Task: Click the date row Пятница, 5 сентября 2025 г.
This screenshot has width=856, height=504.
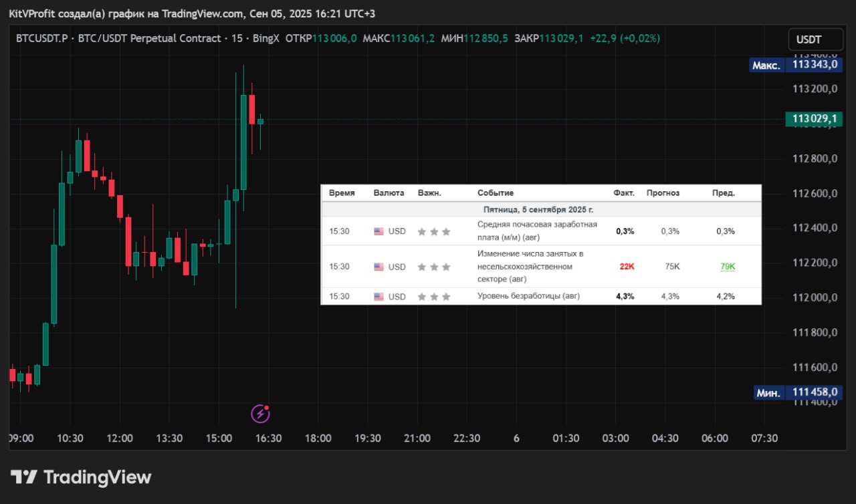Action: [541, 209]
